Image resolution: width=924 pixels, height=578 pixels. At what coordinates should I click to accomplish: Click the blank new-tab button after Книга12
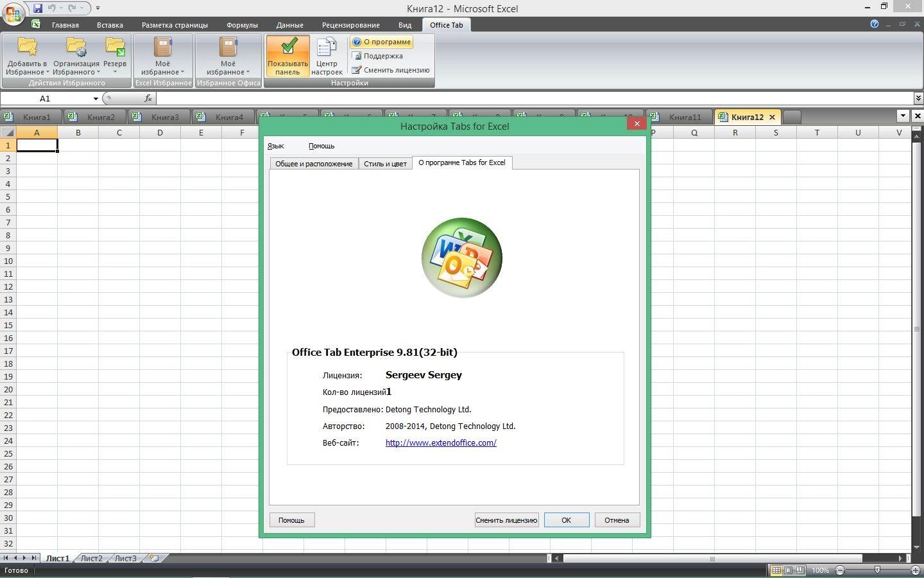[792, 117]
